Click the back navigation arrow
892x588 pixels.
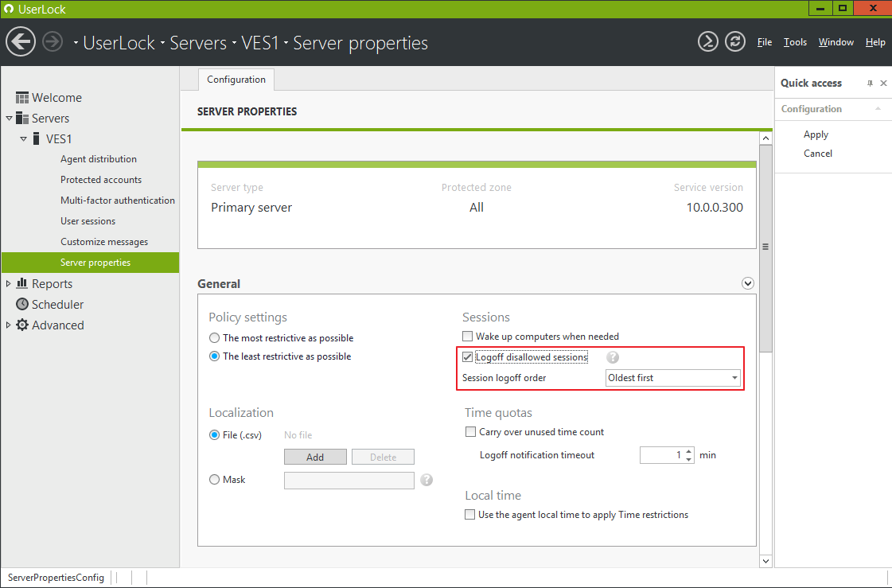click(x=21, y=42)
